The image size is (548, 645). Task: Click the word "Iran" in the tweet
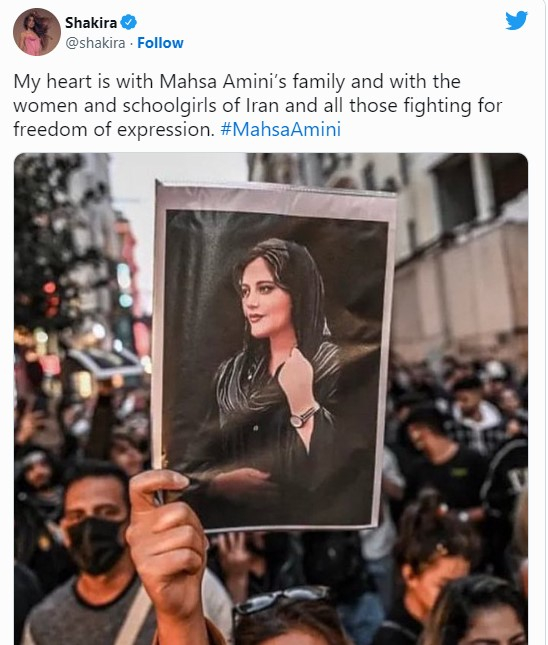pyautogui.click(x=262, y=105)
